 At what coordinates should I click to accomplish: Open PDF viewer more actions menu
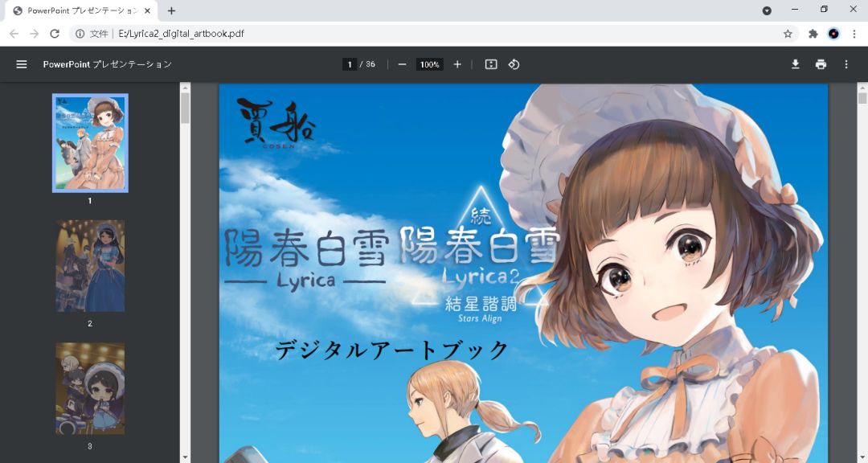(x=845, y=64)
